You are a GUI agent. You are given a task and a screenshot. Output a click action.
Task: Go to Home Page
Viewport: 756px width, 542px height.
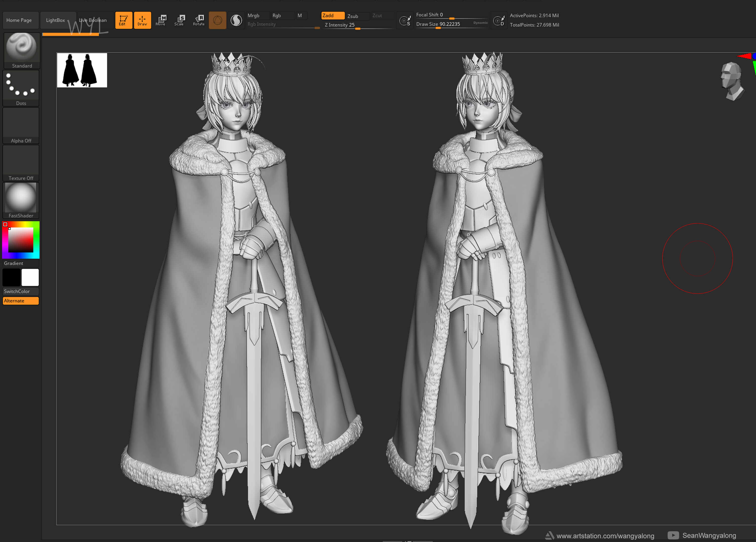19,20
